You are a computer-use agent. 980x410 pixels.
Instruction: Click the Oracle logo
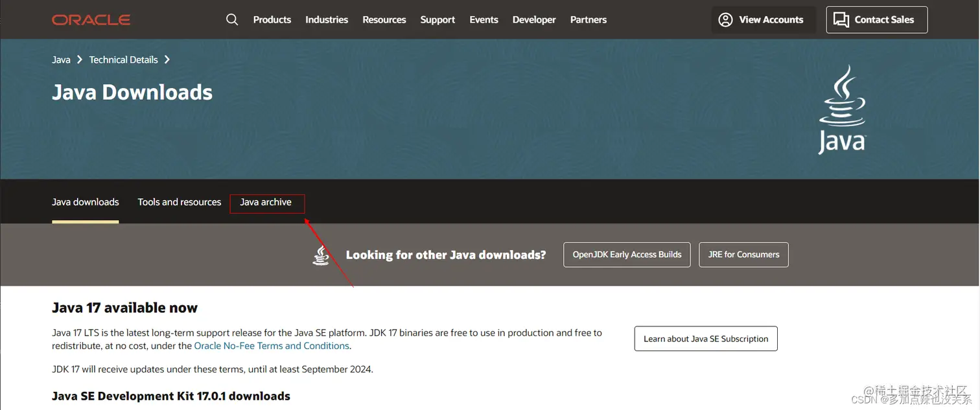pos(91,20)
